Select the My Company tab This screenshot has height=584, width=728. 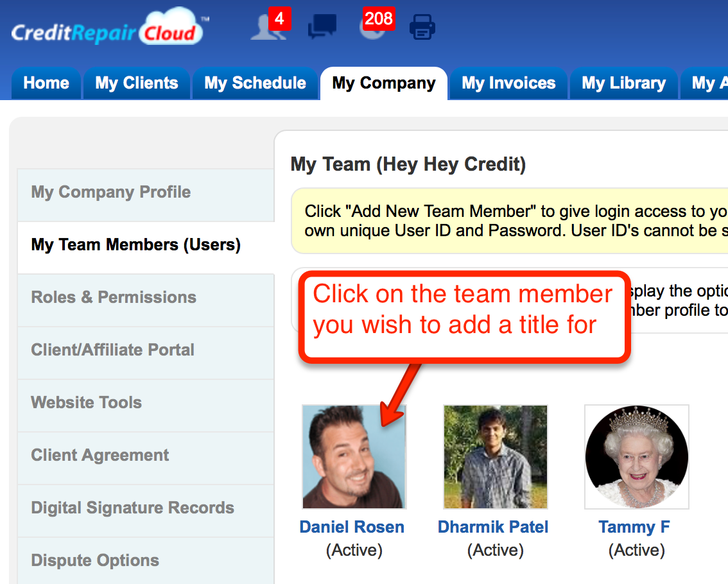pyautogui.click(x=384, y=83)
